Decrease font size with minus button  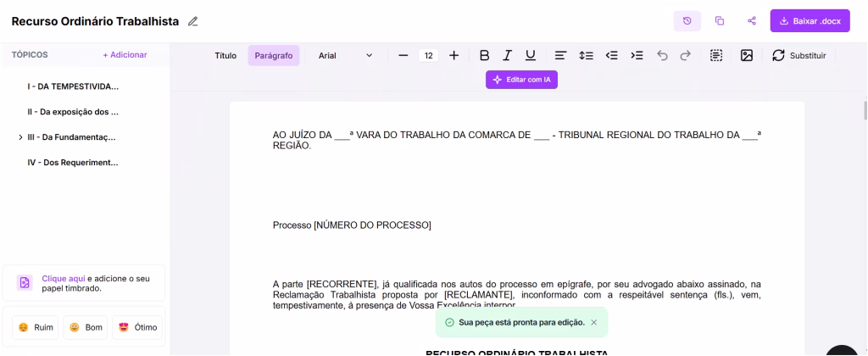pos(403,55)
